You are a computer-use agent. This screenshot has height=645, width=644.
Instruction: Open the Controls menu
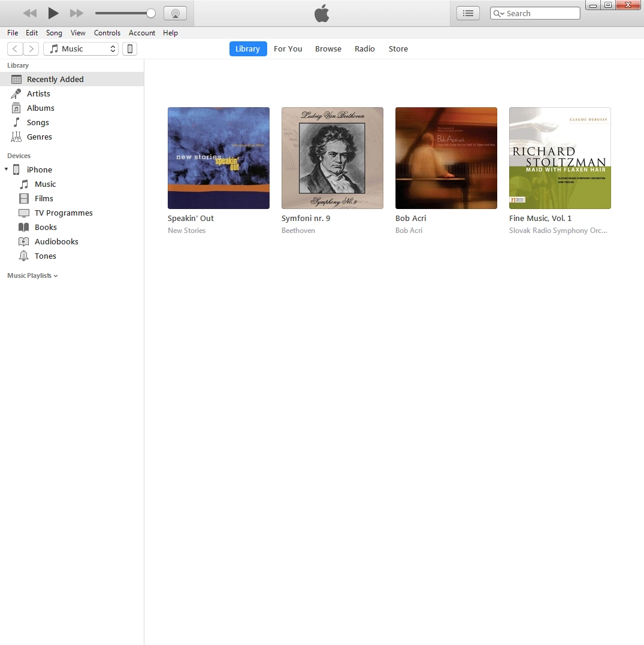pos(107,33)
